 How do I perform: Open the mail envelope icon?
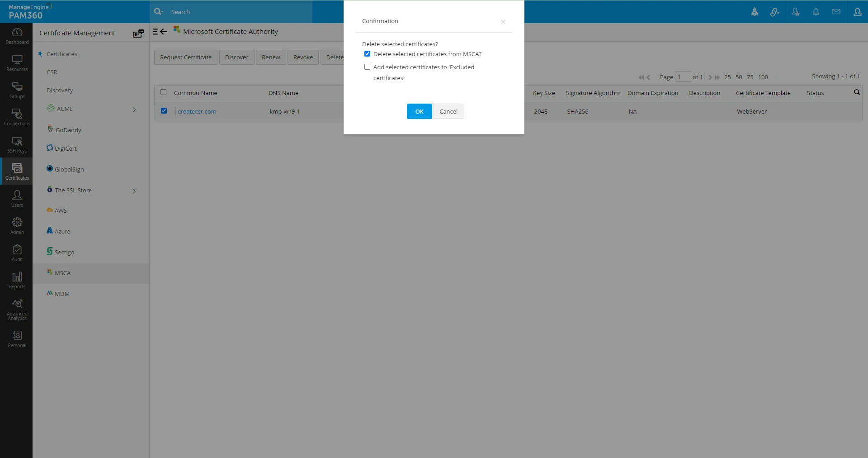(x=836, y=12)
